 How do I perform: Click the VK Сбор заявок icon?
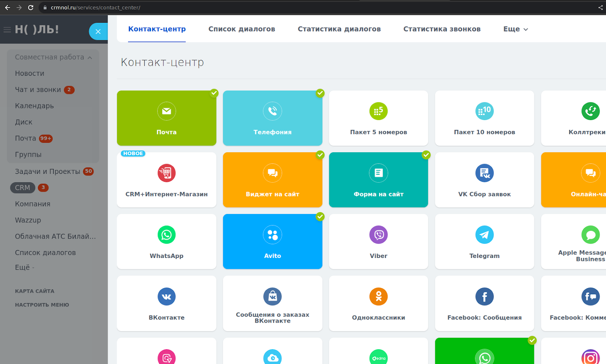click(484, 173)
